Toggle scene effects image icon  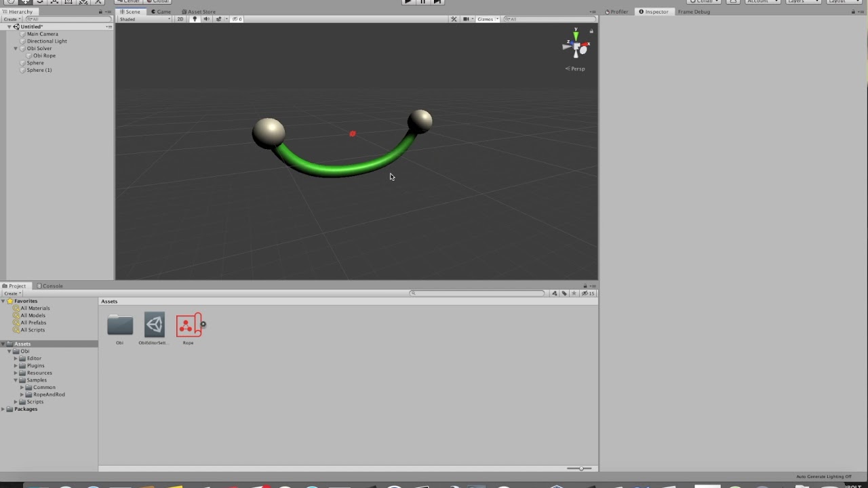click(220, 19)
